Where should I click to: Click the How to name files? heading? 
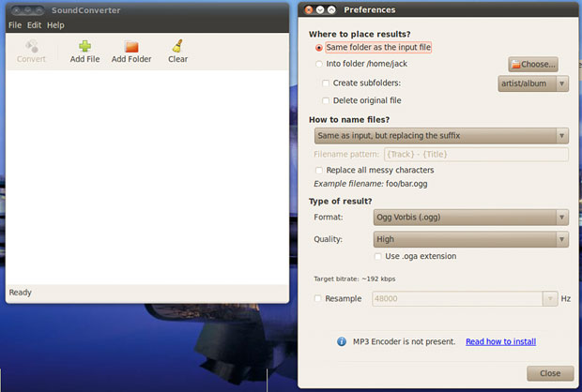tap(349, 120)
